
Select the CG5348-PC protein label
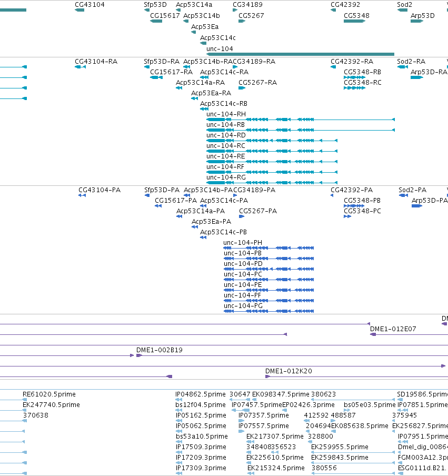point(362,211)
